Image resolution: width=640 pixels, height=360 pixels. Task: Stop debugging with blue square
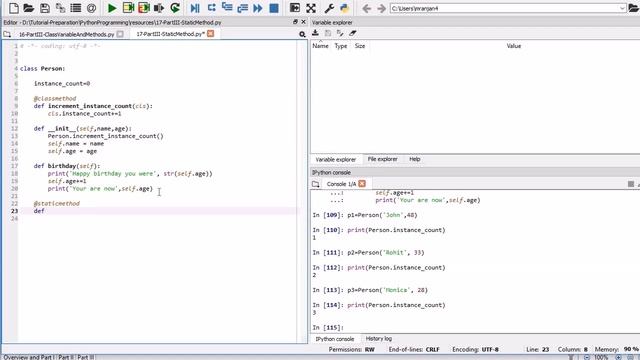coord(274,8)
